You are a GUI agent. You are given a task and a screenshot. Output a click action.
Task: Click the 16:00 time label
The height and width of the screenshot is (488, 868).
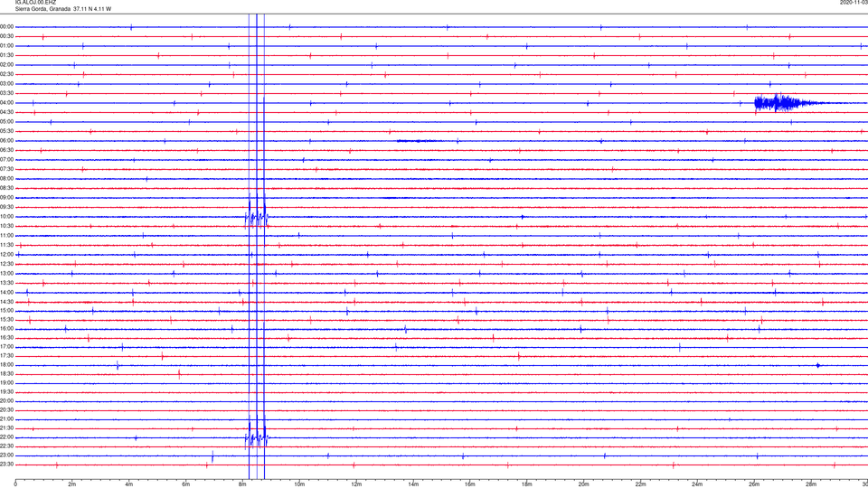[6, 328]
